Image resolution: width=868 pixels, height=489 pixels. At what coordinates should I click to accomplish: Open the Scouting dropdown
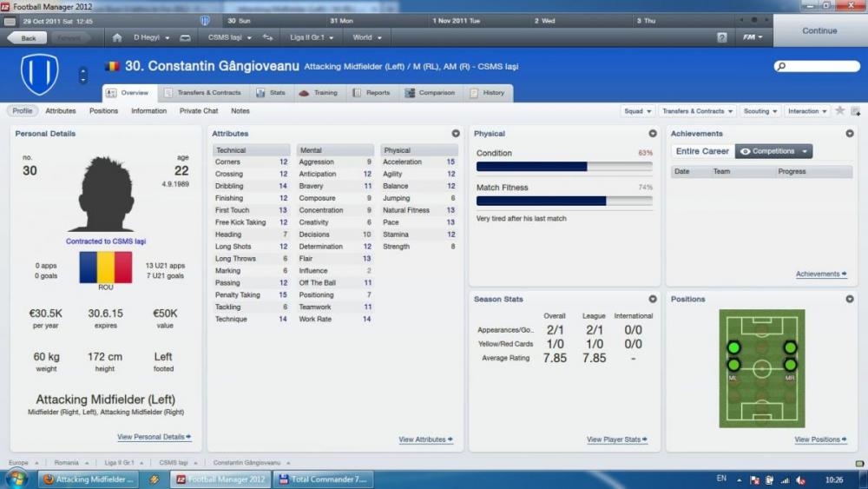tap(760, 111)
